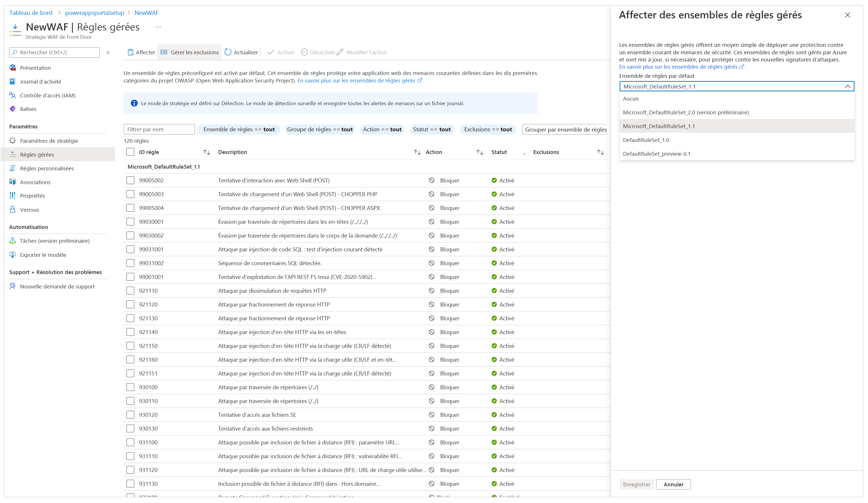Open Groupe de règles == tout filter
Screen dimensions: 868x503
click(320, 129)
